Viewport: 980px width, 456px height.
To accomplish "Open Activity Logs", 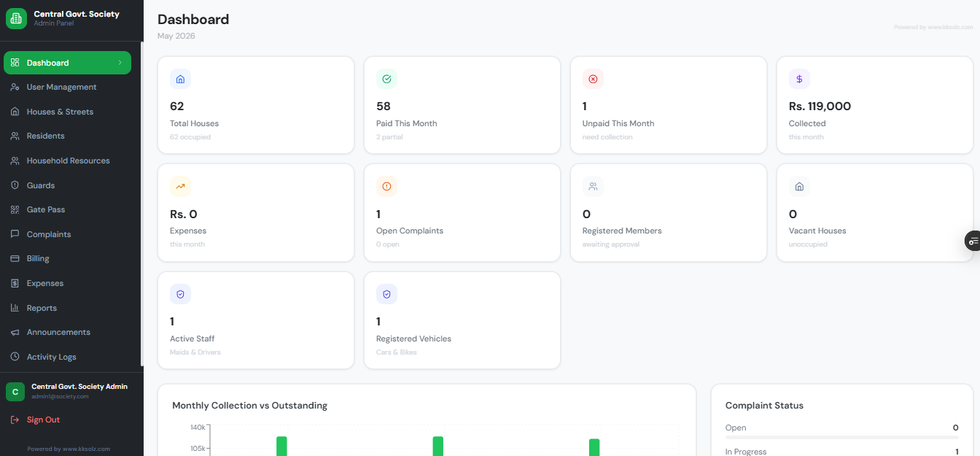I will pyautogui.click(x=67, y=357).
